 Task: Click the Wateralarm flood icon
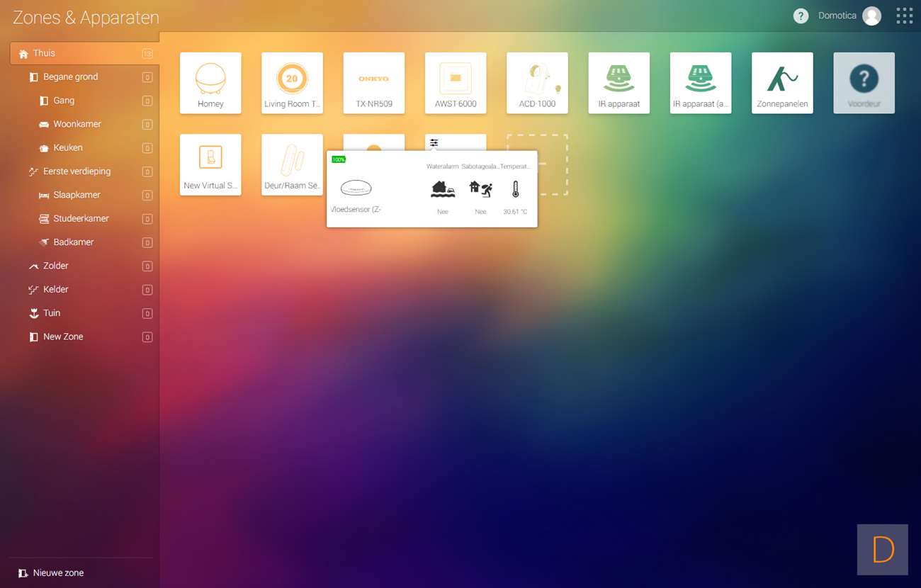(443, 189)
